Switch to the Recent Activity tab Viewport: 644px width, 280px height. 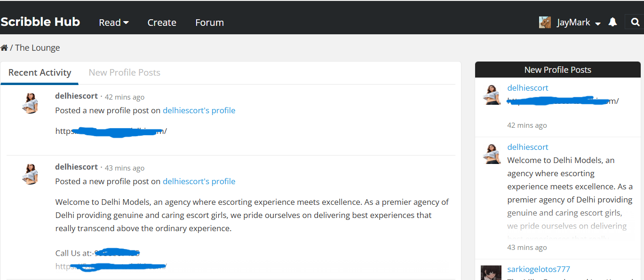point(40,73)
